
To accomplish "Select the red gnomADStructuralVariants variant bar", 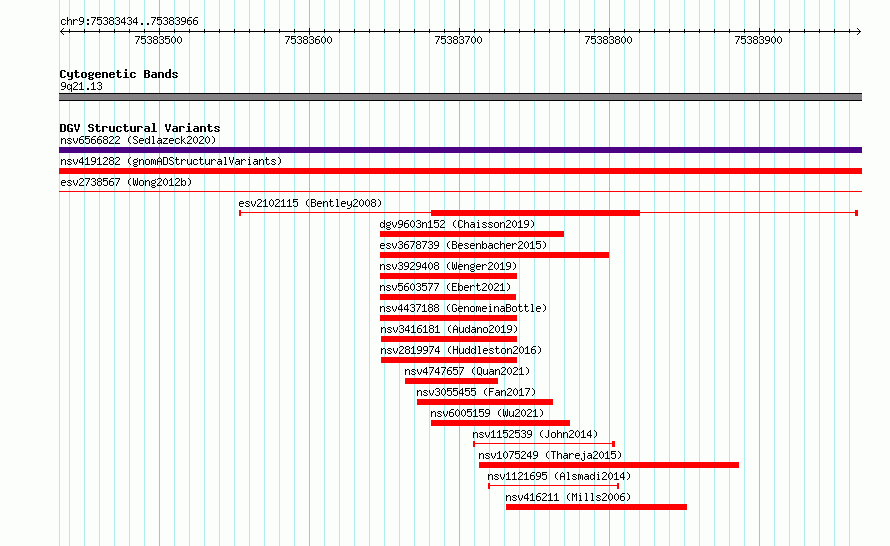I will coord(460,171).
